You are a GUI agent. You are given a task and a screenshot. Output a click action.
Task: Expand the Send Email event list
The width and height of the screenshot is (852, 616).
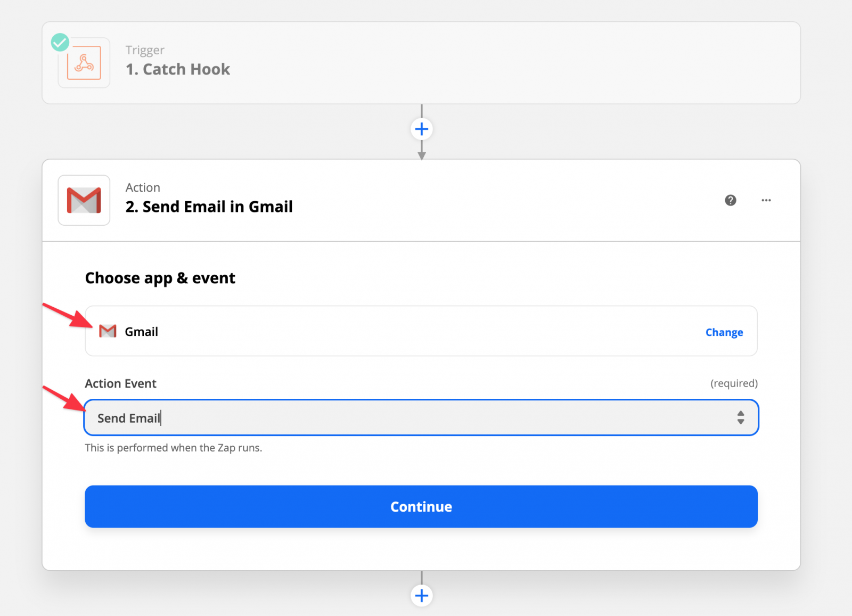[421, 418]
